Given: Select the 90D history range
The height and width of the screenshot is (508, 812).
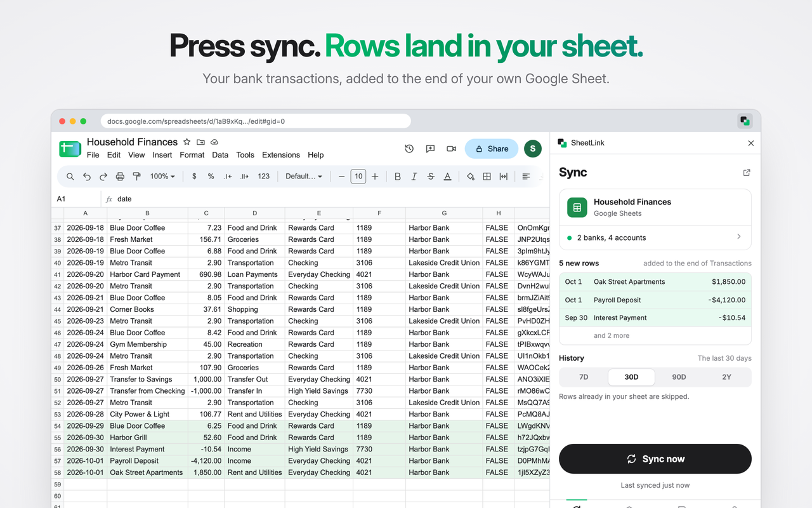Looking at the screenshot, I should [x=679, y=377].
